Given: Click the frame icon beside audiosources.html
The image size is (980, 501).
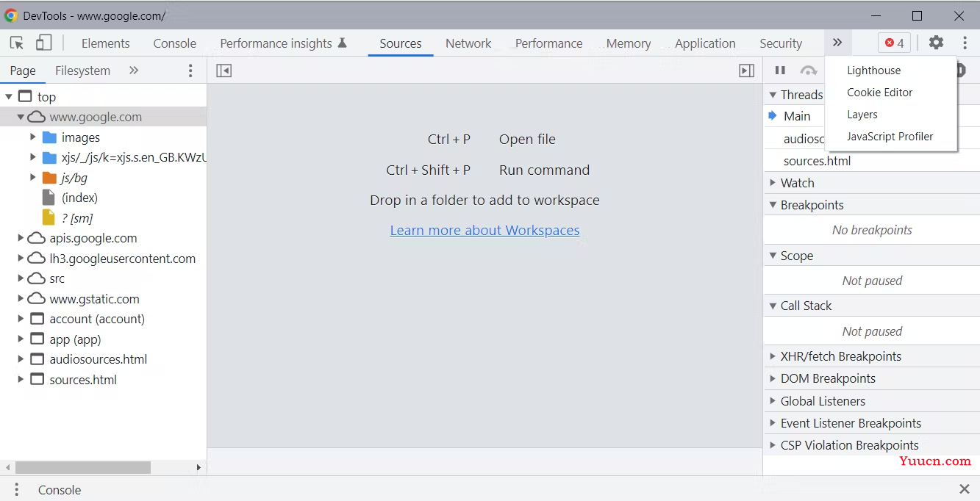Looking at the screenshot, I should click(37, 359).
